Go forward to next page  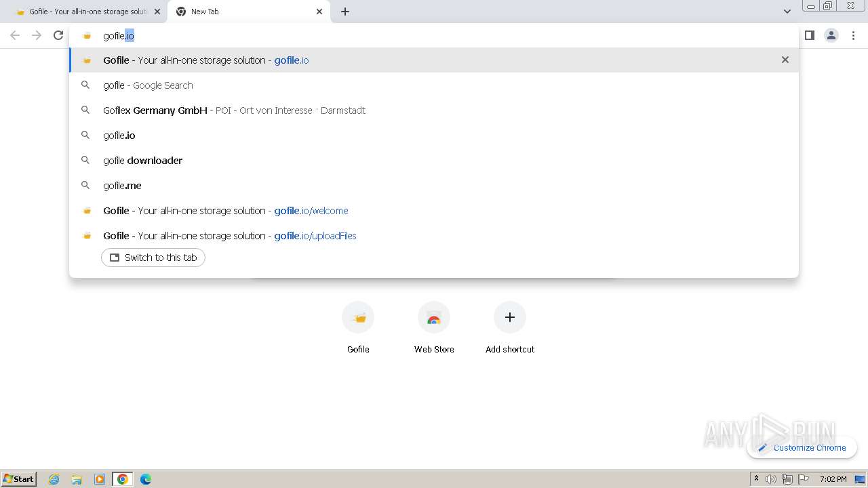[37, 35]
